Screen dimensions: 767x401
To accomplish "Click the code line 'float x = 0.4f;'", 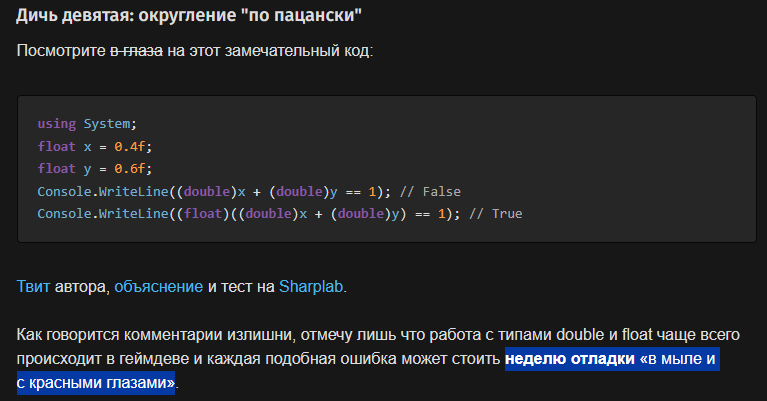I will coord(95,146).
